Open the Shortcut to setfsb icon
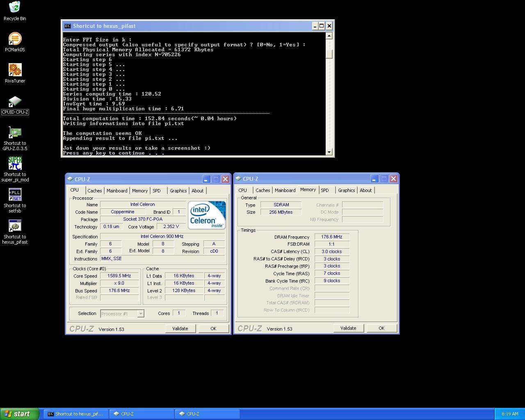525x420 pixels. coord(15,201)
